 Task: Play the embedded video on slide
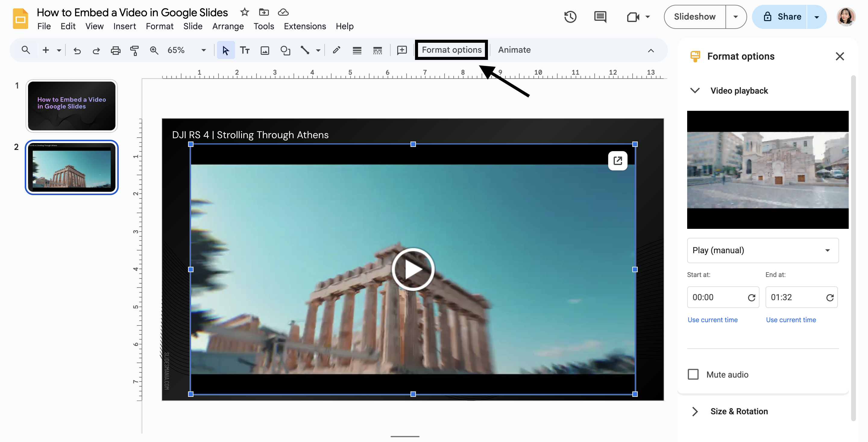[413, 269]
